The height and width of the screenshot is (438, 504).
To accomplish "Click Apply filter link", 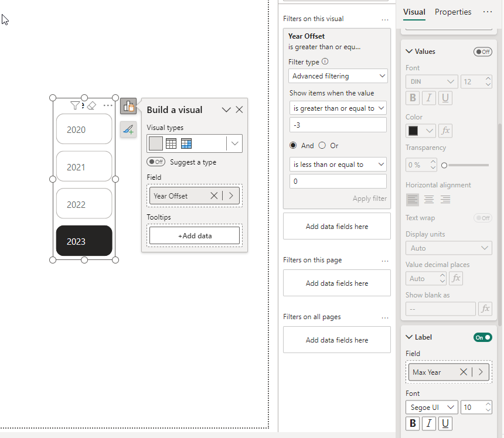I will pyautogui.click(x=370, y=199).
